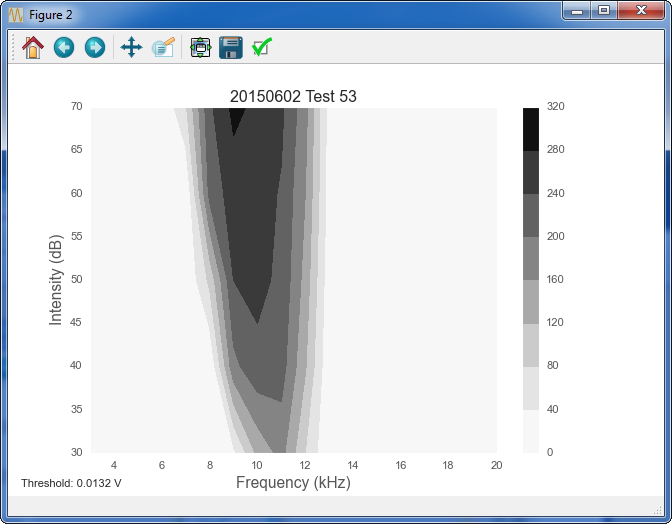Click colorbar tick label 320
Screen dimensions: 672x524
555,106
